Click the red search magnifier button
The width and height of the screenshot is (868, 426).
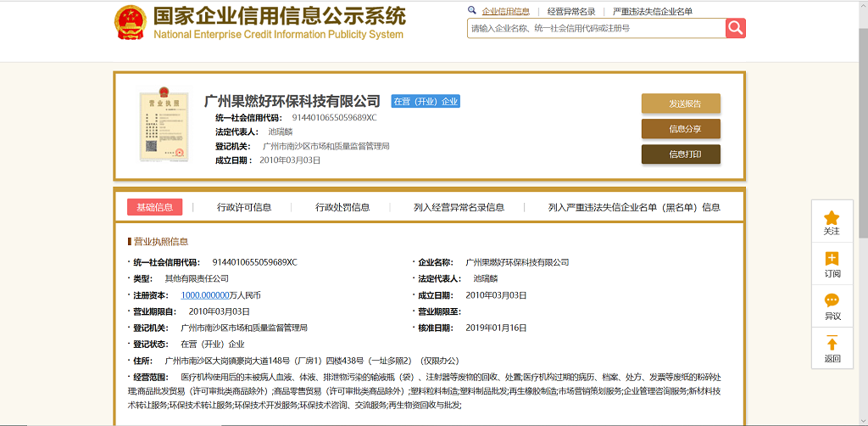click(735, 28)
